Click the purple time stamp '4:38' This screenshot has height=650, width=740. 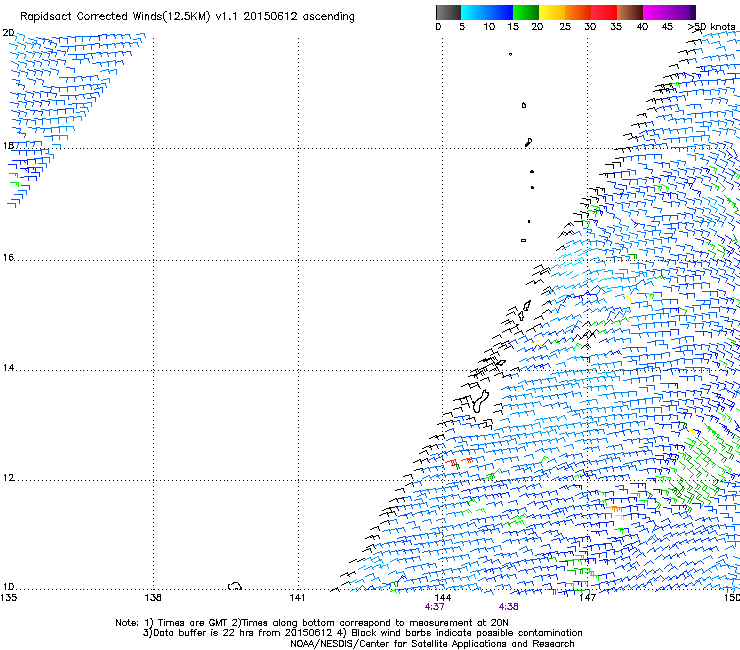508,607
